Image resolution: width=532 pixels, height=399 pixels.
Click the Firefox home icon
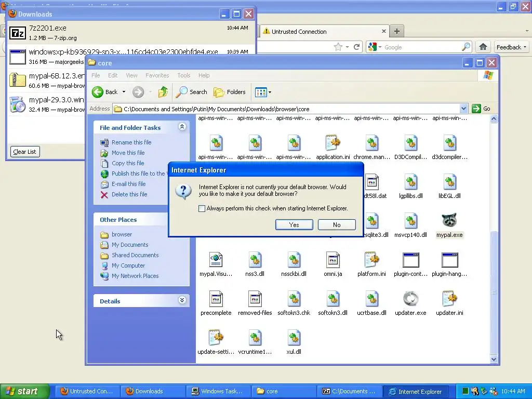point(483,47)
